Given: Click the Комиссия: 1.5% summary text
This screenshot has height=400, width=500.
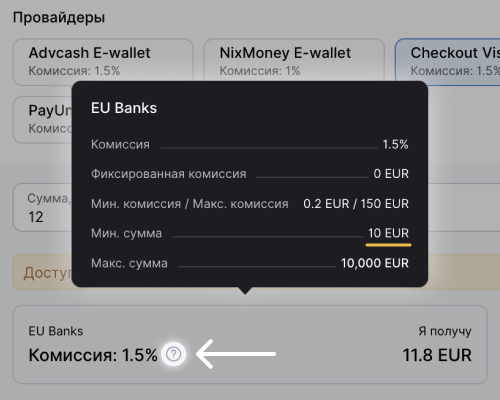Looking at the screenshot, I should tap(93, 355).
